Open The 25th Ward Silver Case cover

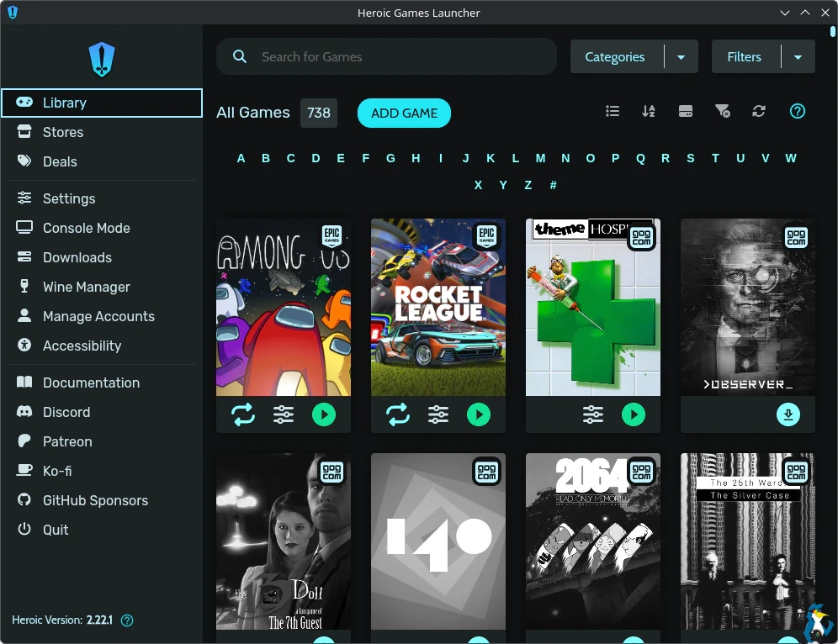point(748,541)
